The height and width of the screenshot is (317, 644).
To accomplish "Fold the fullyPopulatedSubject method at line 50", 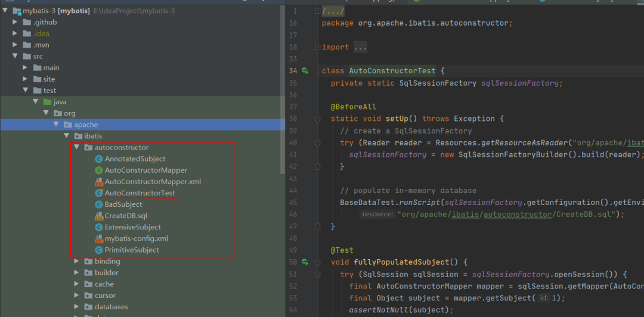I will click(x=318, y=262).
